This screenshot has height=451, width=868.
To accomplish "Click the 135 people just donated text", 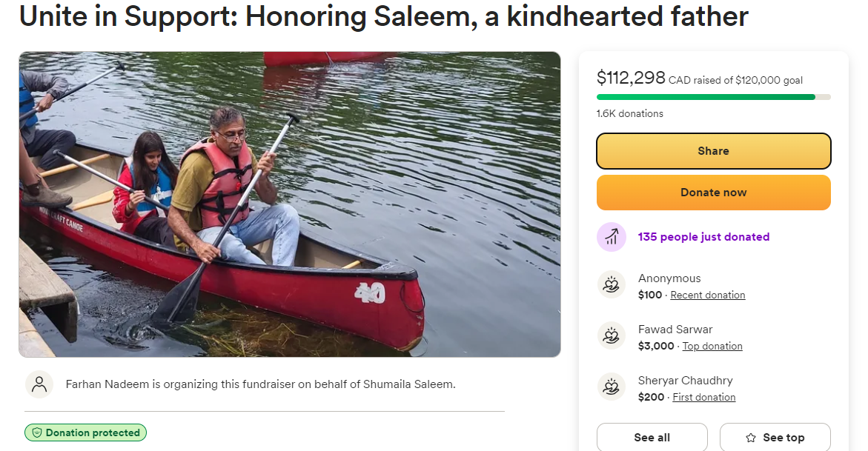I will (x=703, y=237).
